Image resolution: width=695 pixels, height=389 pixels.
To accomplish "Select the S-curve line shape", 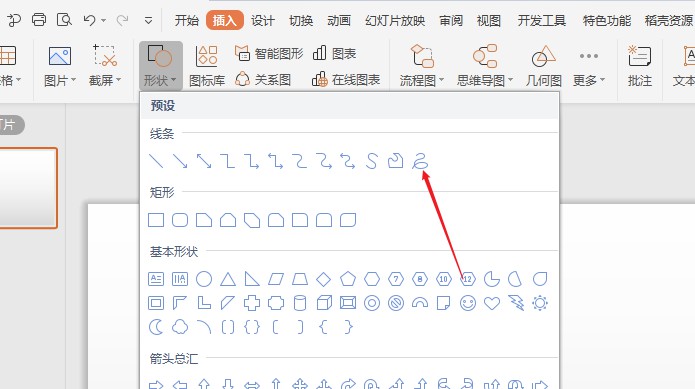I will tap(371, 161).
